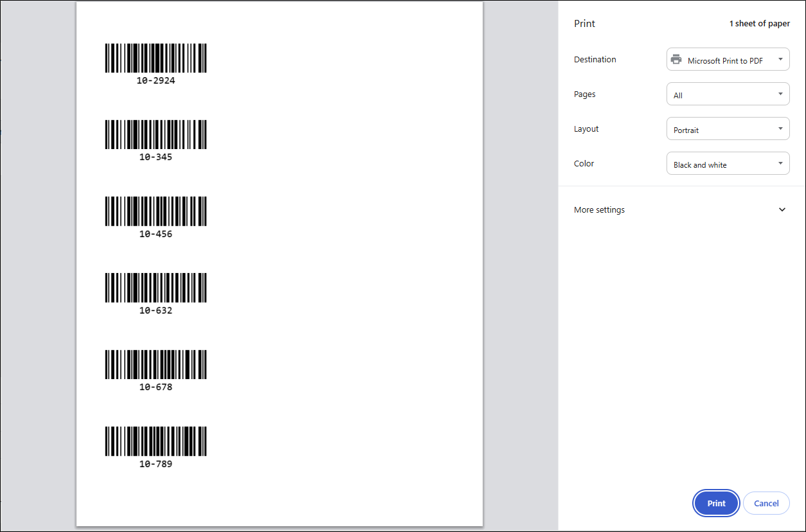Click the Pages label
Image resolution: width=806 pixels, height=532 pixels.
tap(584, 94)
